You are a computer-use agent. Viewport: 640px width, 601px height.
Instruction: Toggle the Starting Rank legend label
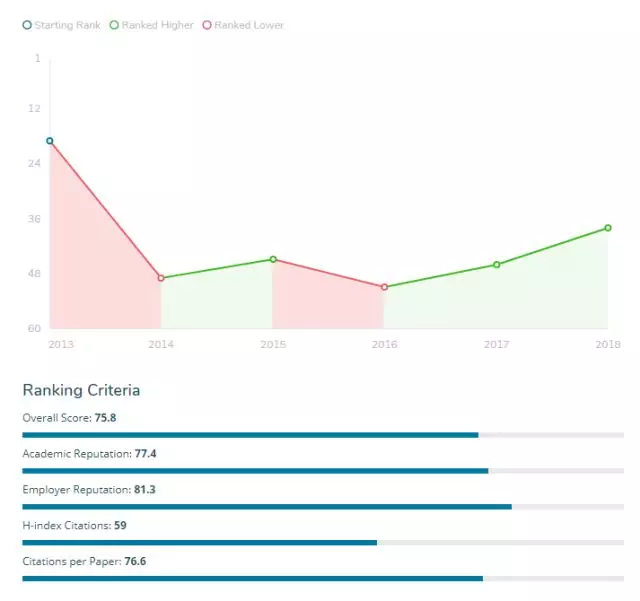(67, 25)
